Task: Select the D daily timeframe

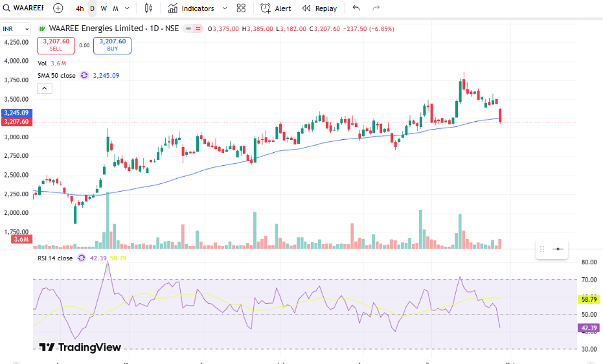Action: (92, 8)
